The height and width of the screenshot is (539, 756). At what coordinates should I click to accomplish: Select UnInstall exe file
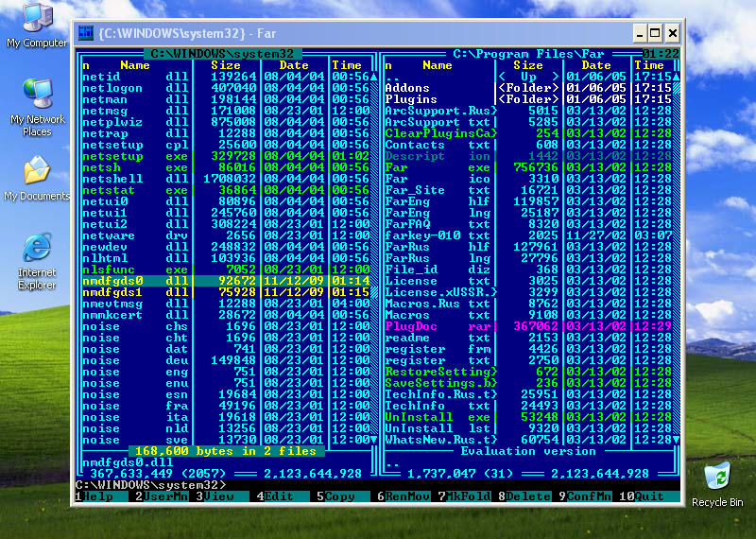point(528,417)
